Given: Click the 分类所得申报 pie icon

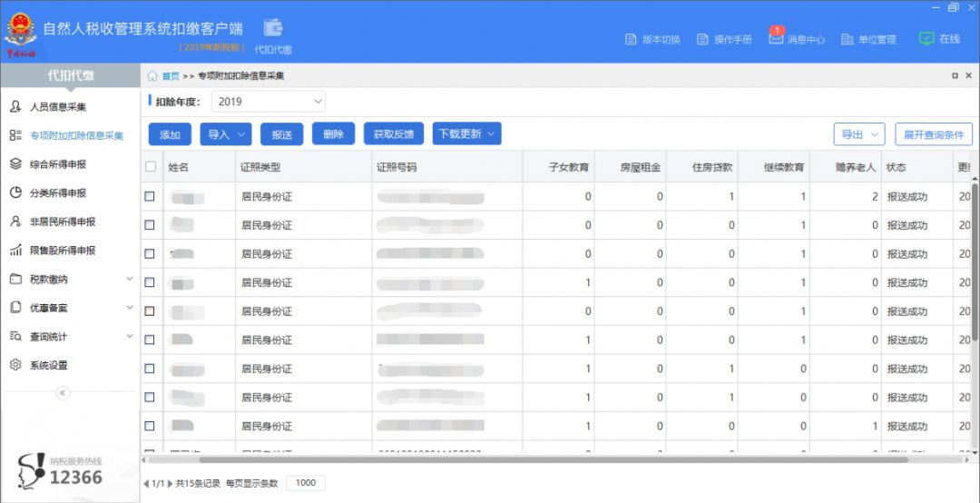Looking at the screenshot, I should 15,192.
